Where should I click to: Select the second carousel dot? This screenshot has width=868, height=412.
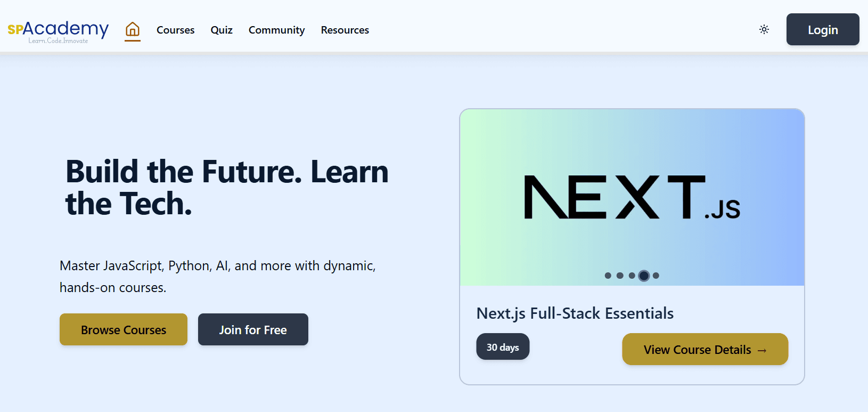[620, 276]
